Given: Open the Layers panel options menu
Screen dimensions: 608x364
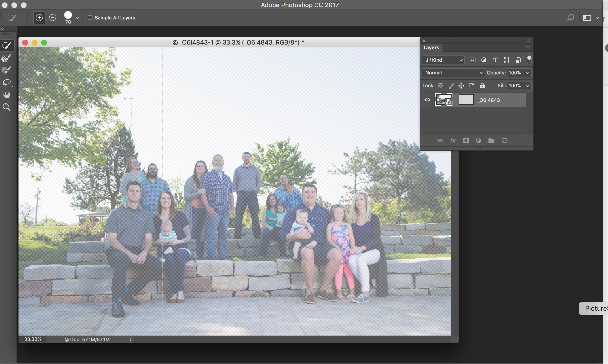Looking at the screenshot, I should [528, 48].
